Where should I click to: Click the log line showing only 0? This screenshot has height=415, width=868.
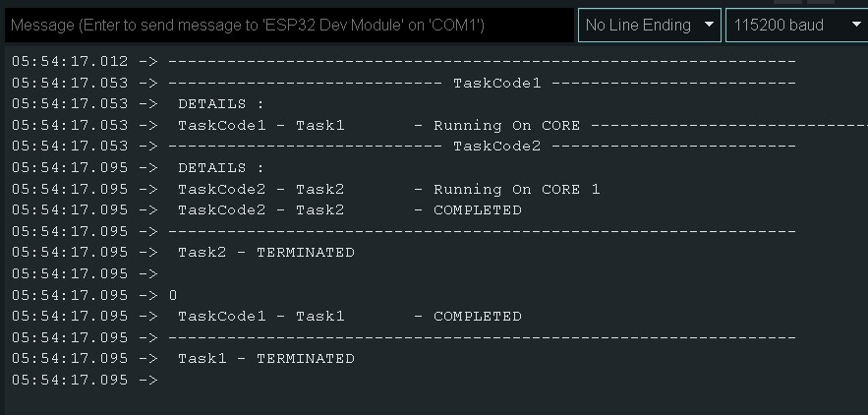click(x=173, y=295)
